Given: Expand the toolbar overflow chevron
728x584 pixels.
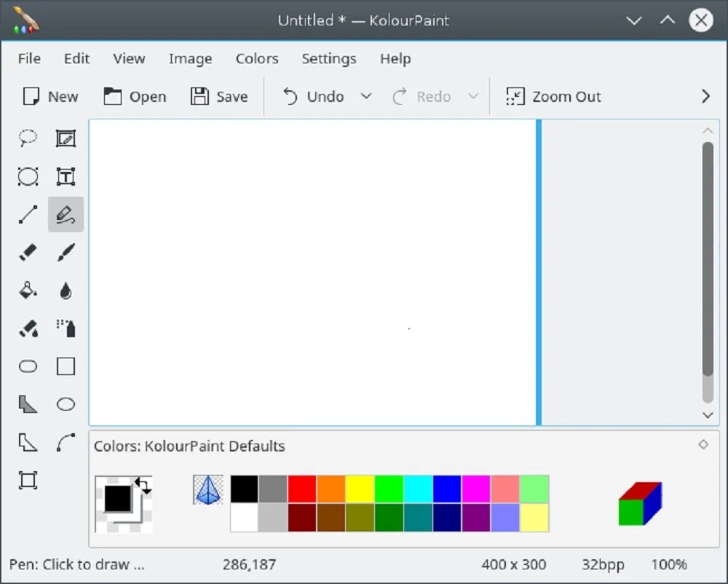Looking at the screenshot, I should coord(705,97).
